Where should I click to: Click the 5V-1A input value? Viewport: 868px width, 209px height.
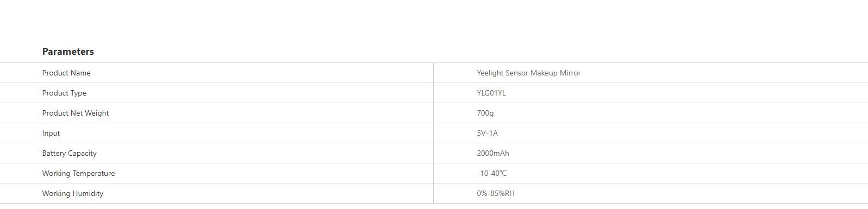[488, 133]
